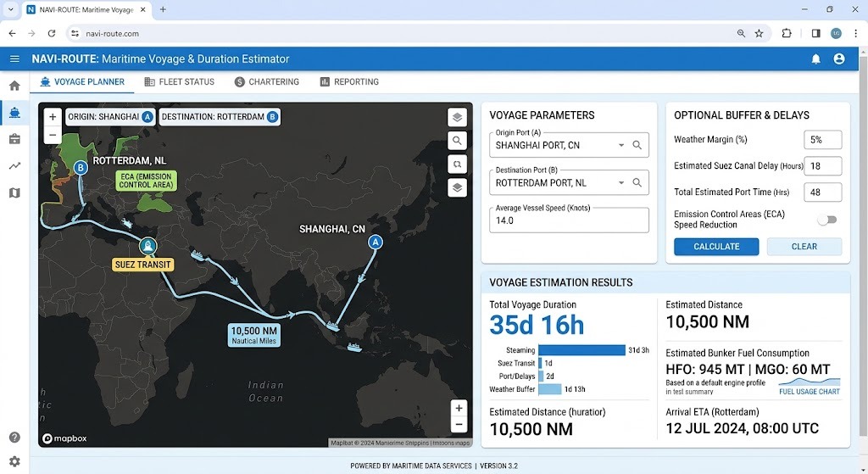Click the Steaming duration bar
This screenshot has width=868, height=474.
click(581, 350)
